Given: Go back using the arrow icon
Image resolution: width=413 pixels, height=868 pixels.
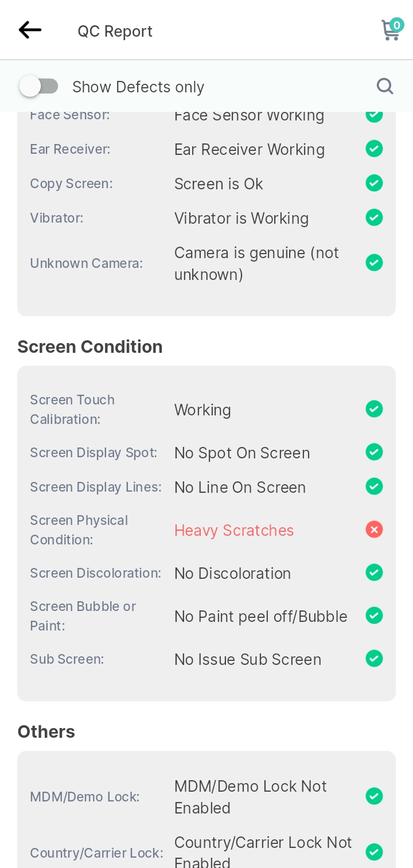Looking at the screenshot, I should pos(30,30).
